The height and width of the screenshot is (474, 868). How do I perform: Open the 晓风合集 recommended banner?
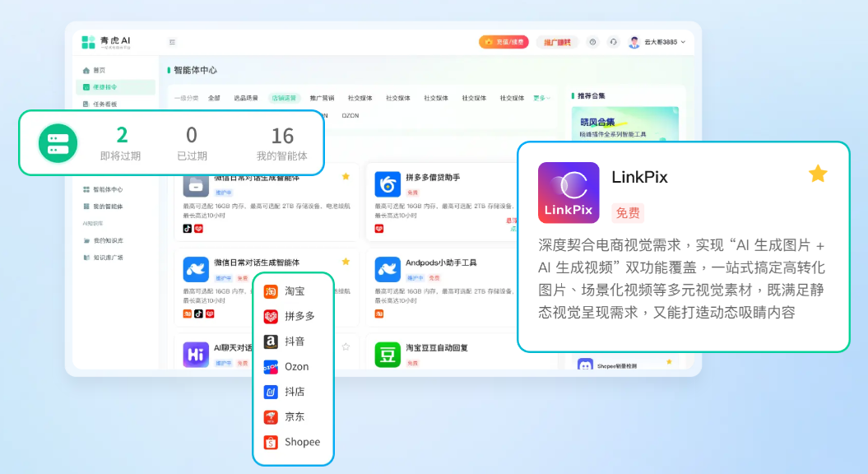624,125
